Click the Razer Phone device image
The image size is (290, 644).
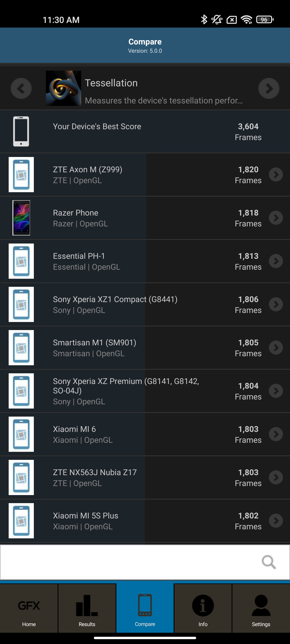pos(21,218)
